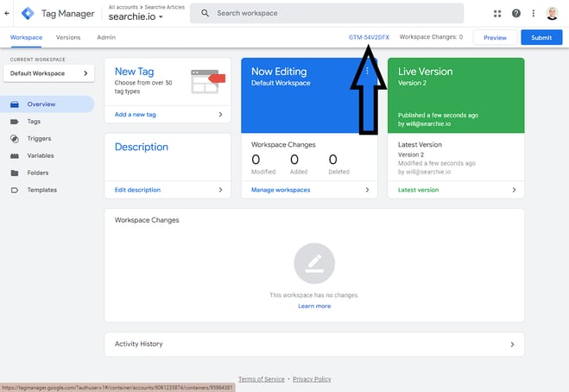This screenshot has width=569, height=392.
Task: Click the back arrow in header
Action: 7,14
